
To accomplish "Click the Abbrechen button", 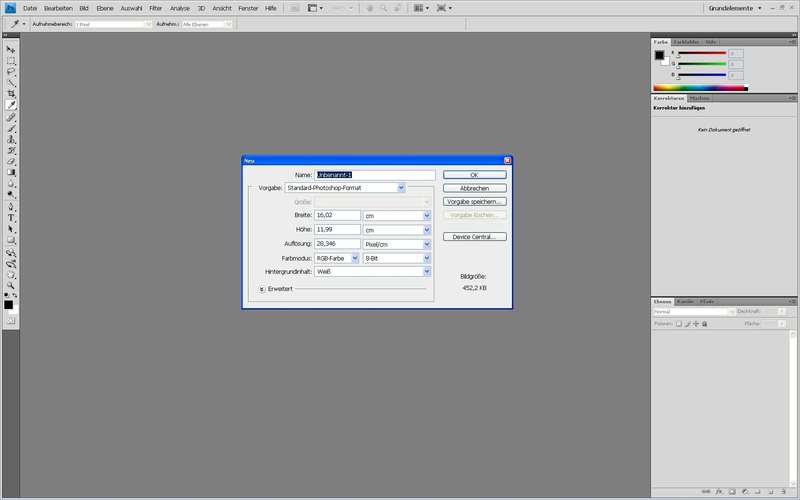I will tap(474, 188).
